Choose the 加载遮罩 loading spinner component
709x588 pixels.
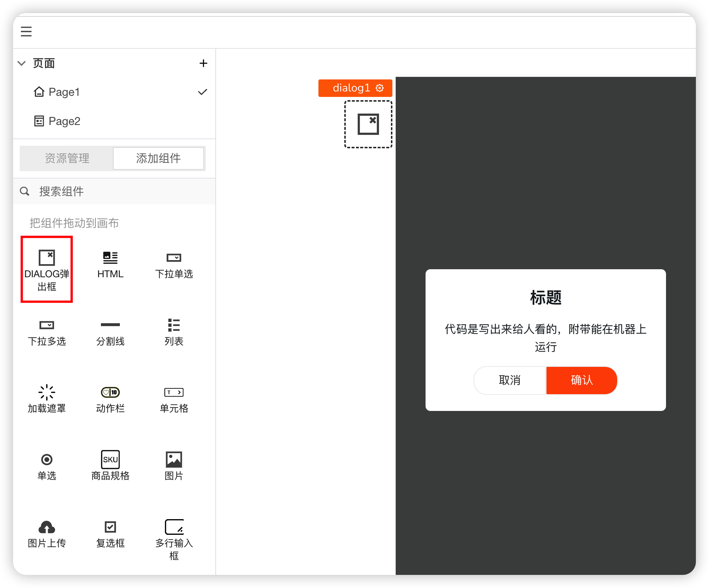[x=47, y=392]
